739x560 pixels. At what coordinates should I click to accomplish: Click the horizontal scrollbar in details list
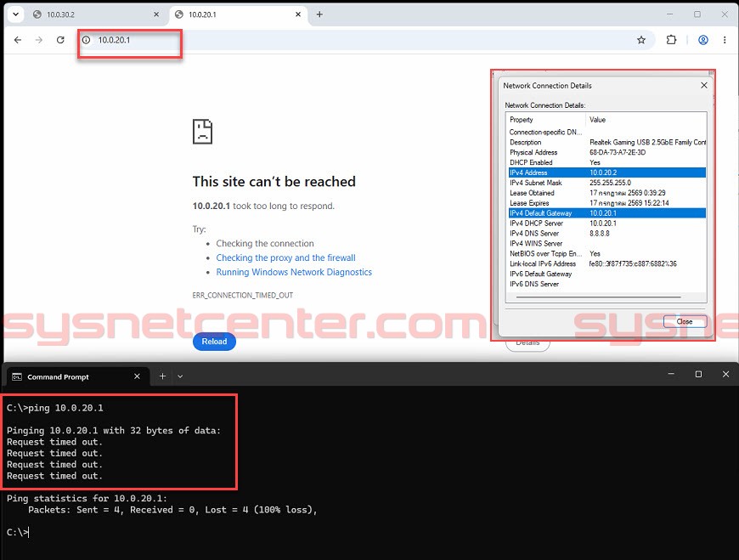[x=599, y=297]
